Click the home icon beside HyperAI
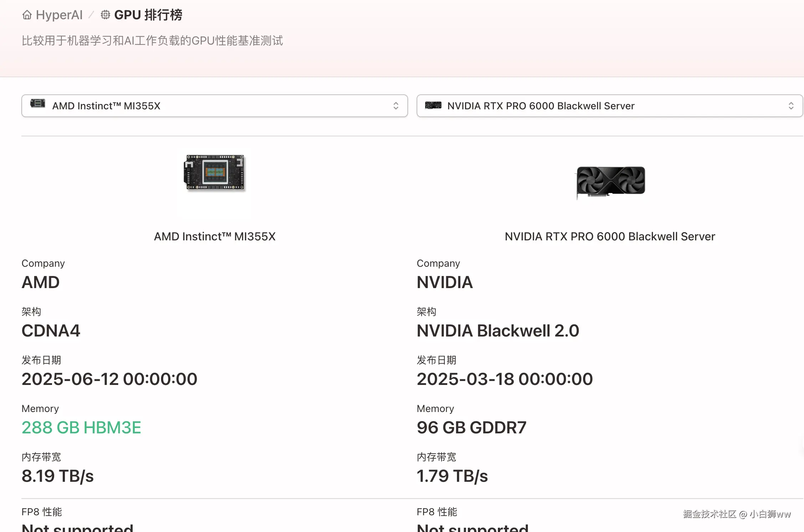 (x=27, y=15)
